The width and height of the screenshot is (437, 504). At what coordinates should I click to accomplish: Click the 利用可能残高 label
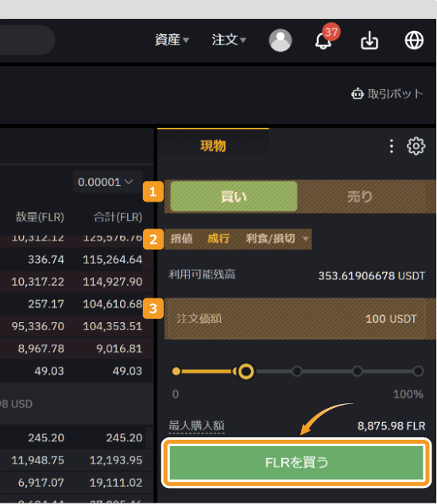(202, 275)
